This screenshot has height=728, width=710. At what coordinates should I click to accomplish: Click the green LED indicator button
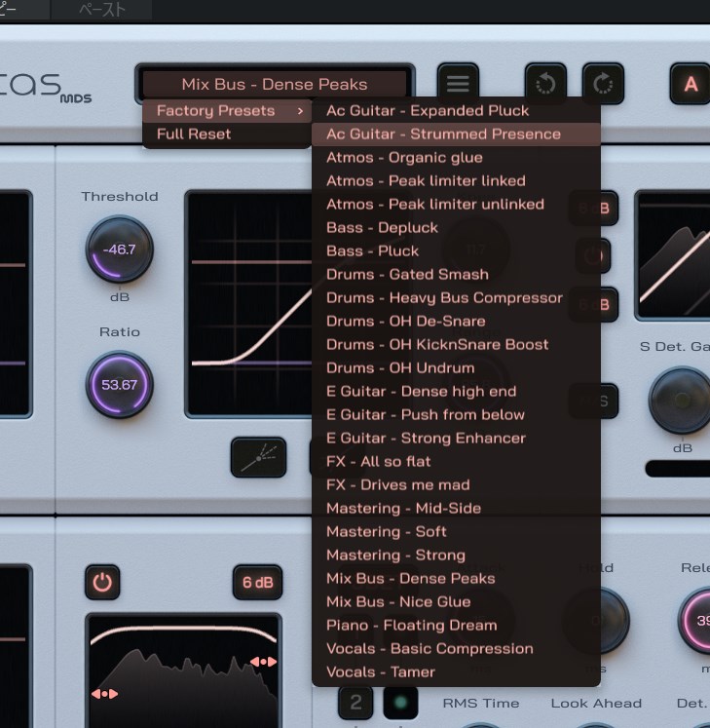[399, 702]
